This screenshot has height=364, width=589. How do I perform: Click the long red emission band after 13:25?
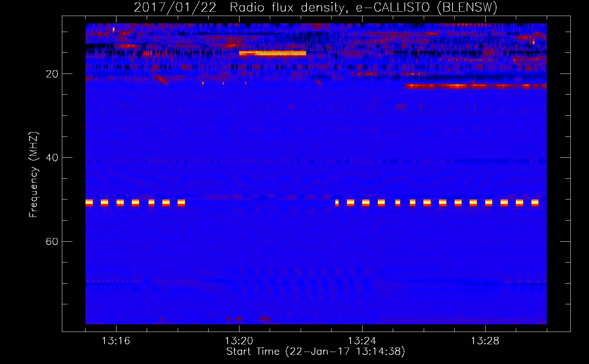point(476,86)
